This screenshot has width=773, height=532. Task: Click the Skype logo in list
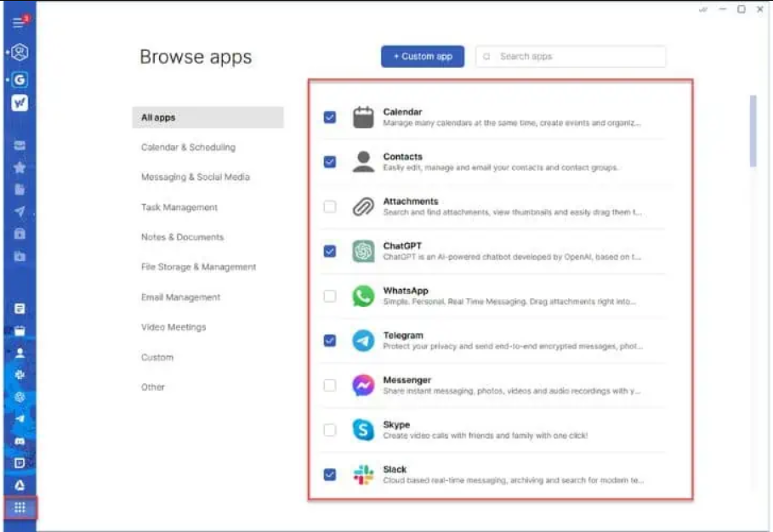[x=363, y=430]
